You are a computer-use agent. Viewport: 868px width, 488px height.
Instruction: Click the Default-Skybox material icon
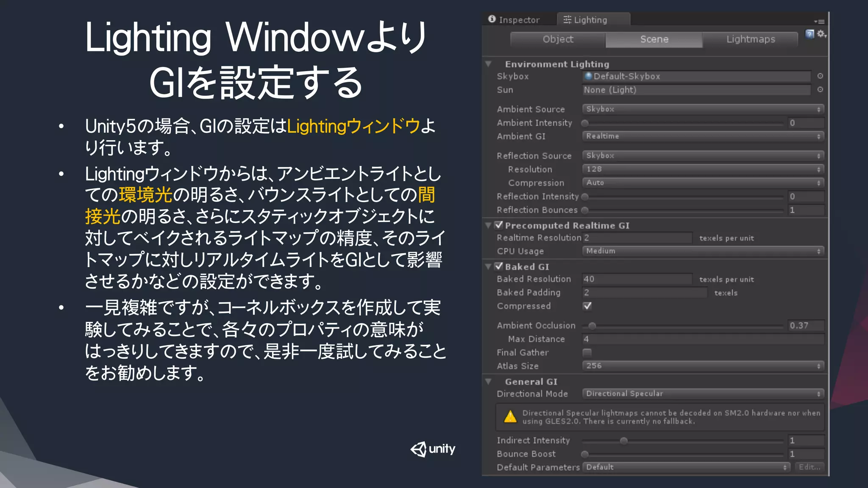point(588,76)
